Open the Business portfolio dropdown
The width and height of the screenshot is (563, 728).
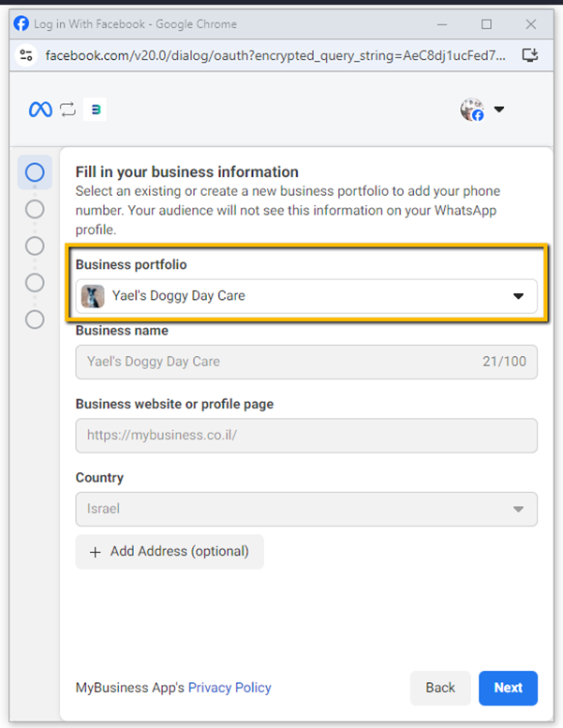pos(306,296)
